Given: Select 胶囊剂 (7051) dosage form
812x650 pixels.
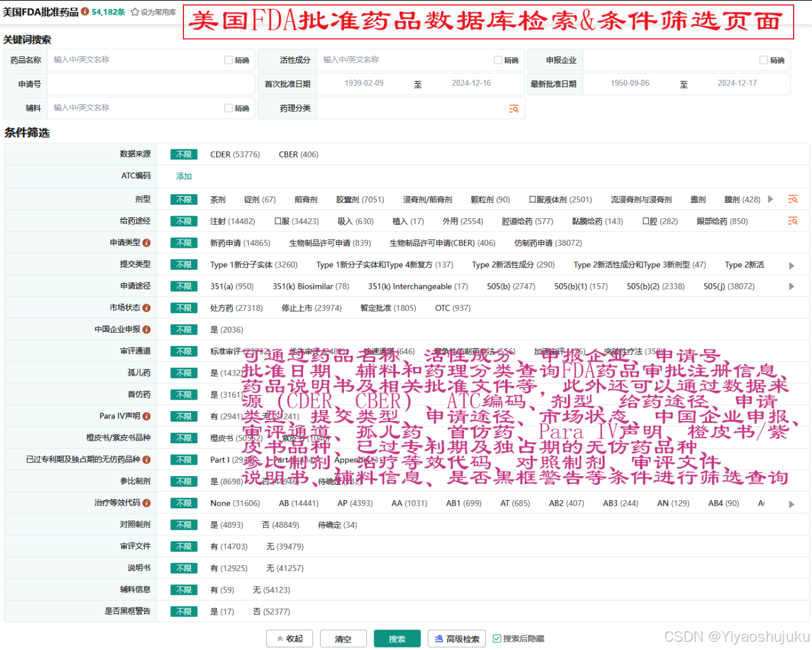Looking at the screenshot, I should 360,200.
